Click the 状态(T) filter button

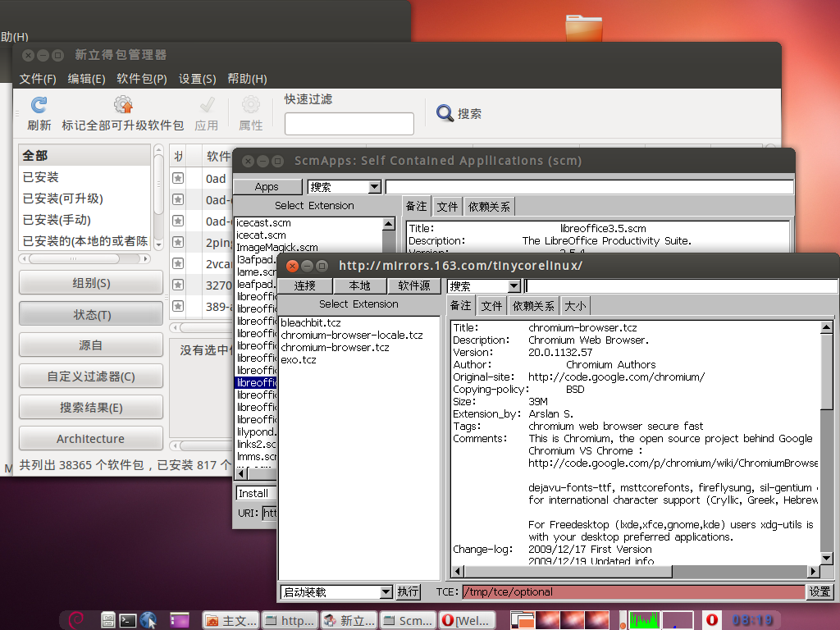(x=91, y=314)
